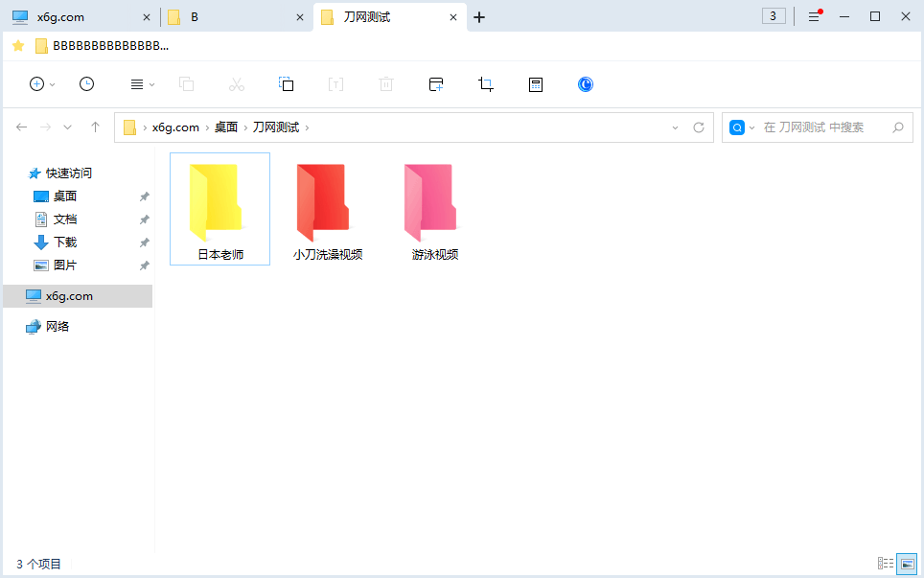Screen dimensions: 924x578
Task: Unpin 桌面 from quick access
Action: click(x=144, y=197)
